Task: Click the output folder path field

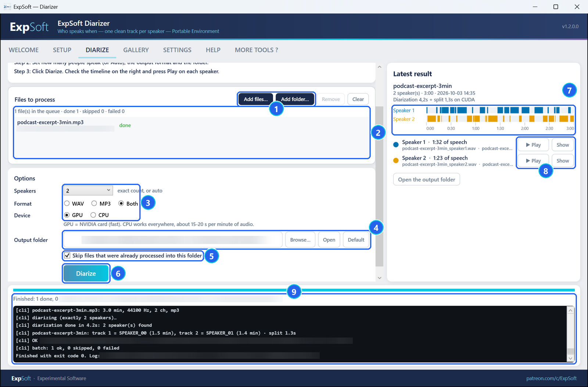Action: click(173, 240)
